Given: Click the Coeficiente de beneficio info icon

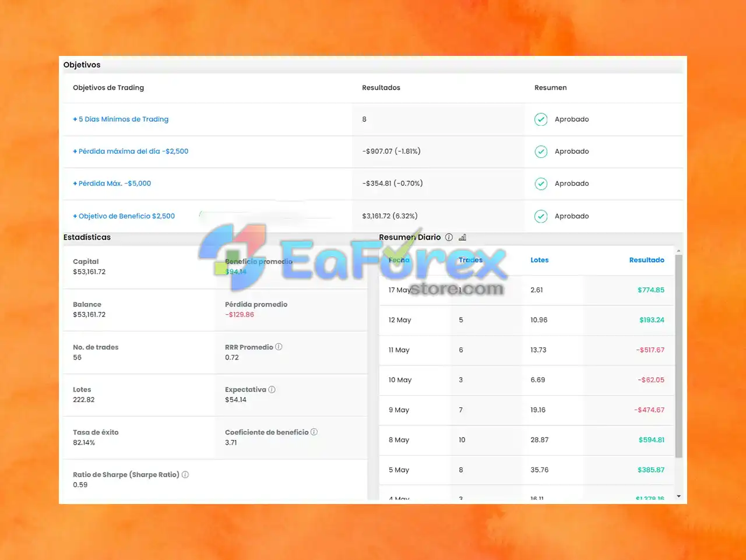Looking at the screenshot, I should coord(314,432).
